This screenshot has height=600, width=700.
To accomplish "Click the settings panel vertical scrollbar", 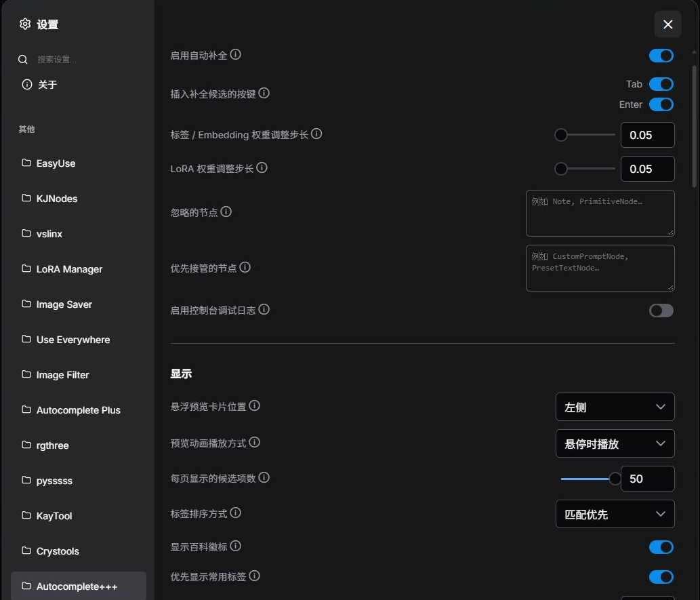I will [x=694, y=126].
